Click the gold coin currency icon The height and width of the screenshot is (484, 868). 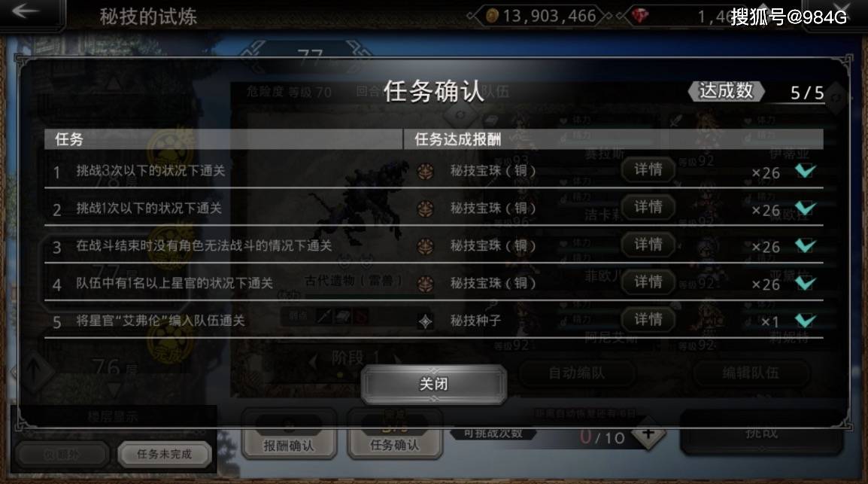[492, 16]
